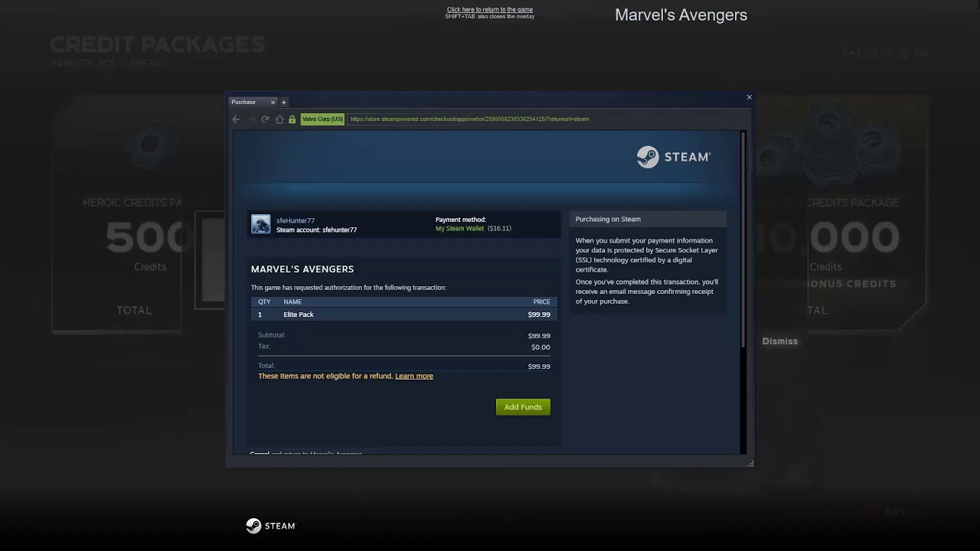Screen dimensions: 980x551
Task: Click the sfeHunter77 avatar thumbnail
Action: click(x=261, y=224)
